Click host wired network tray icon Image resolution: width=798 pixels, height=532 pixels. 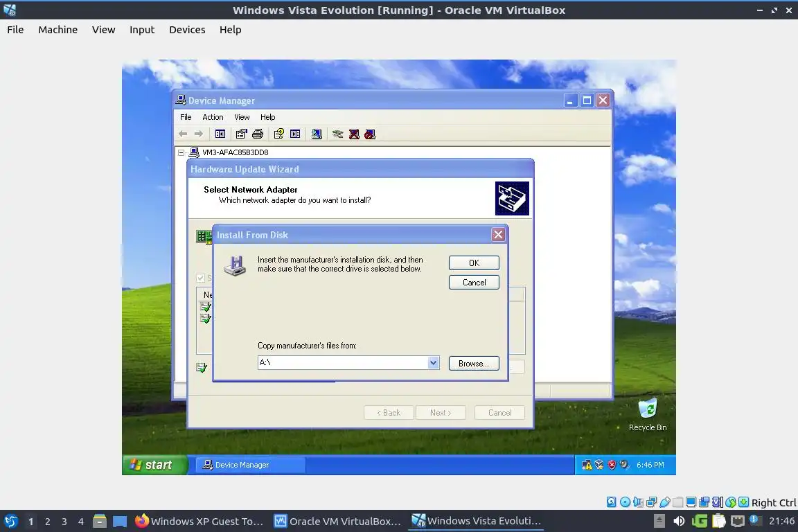(x=738, y=521)
